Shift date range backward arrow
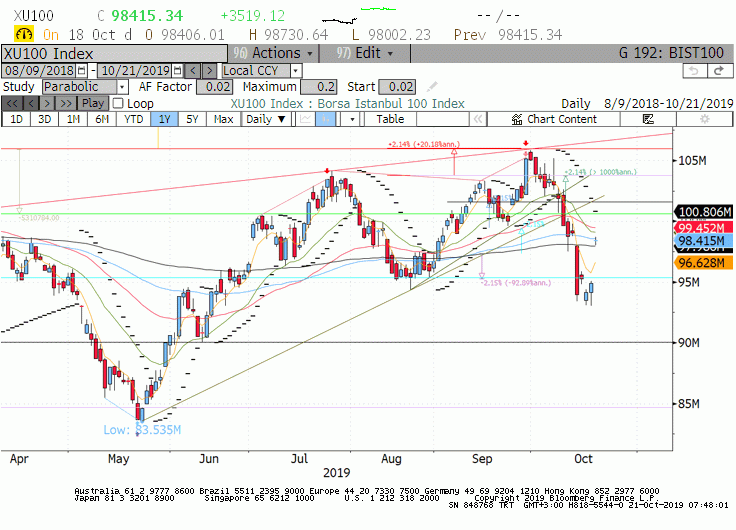 click(193, 71)
